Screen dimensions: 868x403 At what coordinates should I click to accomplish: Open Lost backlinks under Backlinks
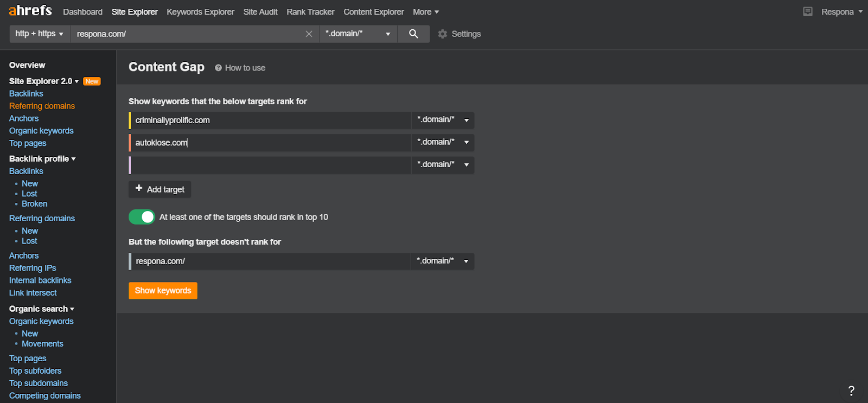tap(29, 194)
